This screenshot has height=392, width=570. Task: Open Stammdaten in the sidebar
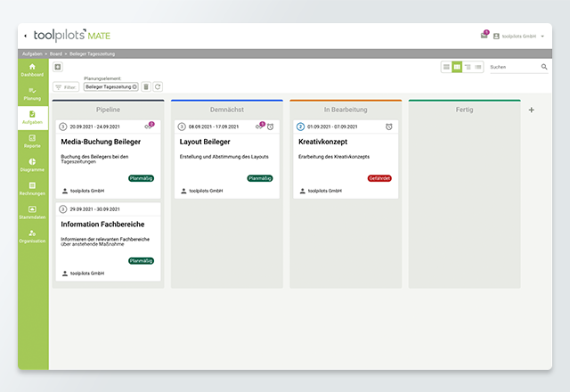32,212
